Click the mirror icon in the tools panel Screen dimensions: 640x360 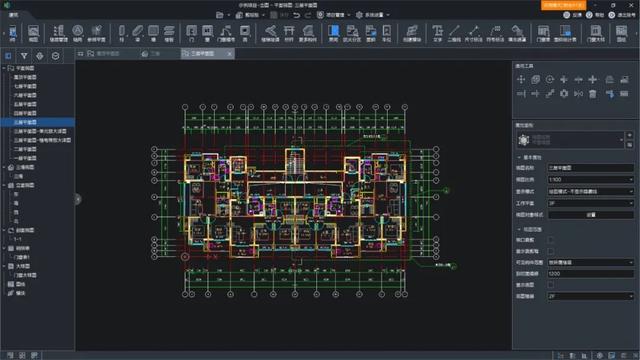tap(578, 94)
